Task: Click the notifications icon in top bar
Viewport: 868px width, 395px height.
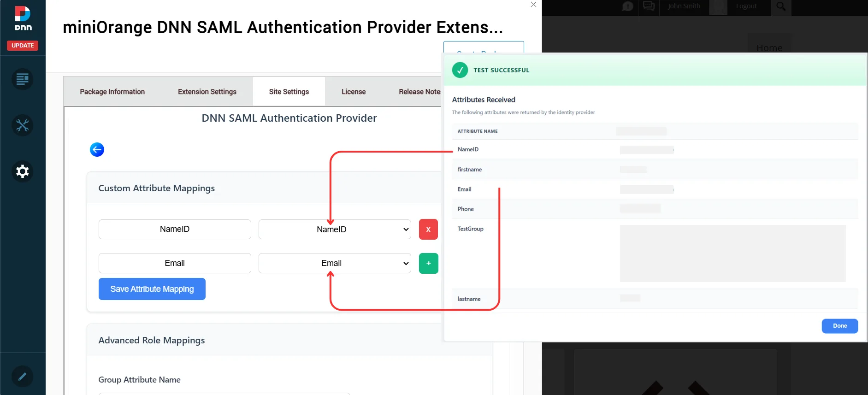Action: 627,6
